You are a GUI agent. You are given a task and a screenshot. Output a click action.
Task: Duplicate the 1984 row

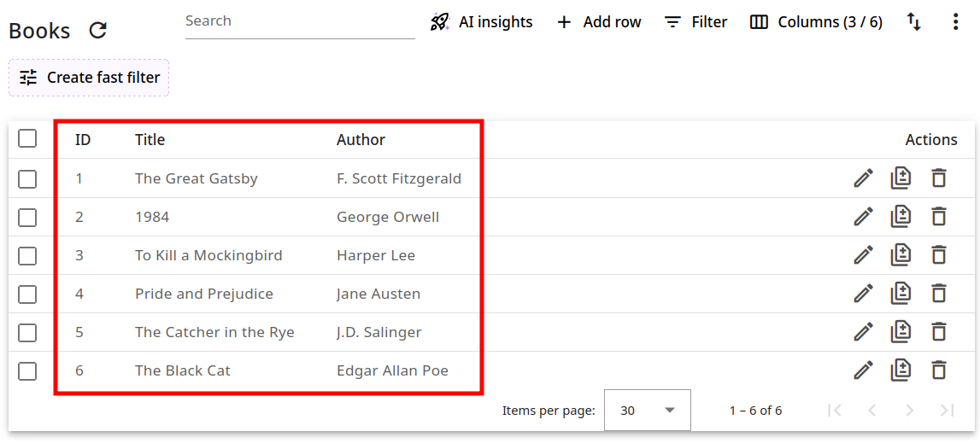tap(901, 217)
